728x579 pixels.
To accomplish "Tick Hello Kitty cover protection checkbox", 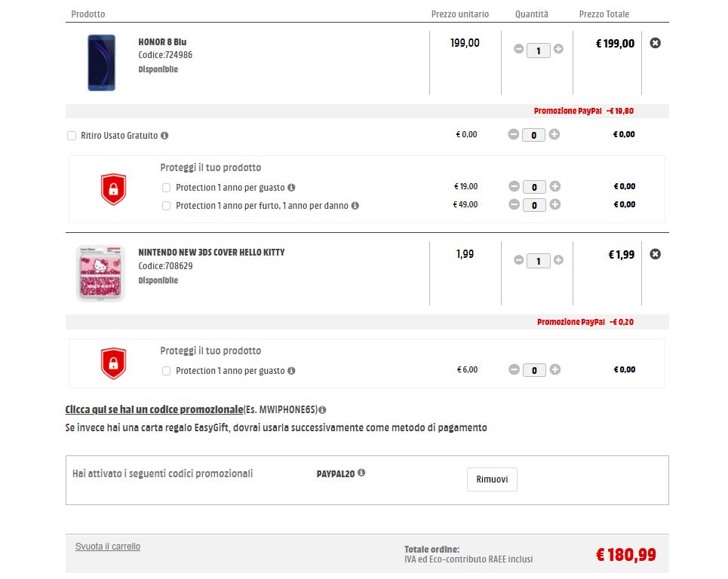I will [167, 371].
